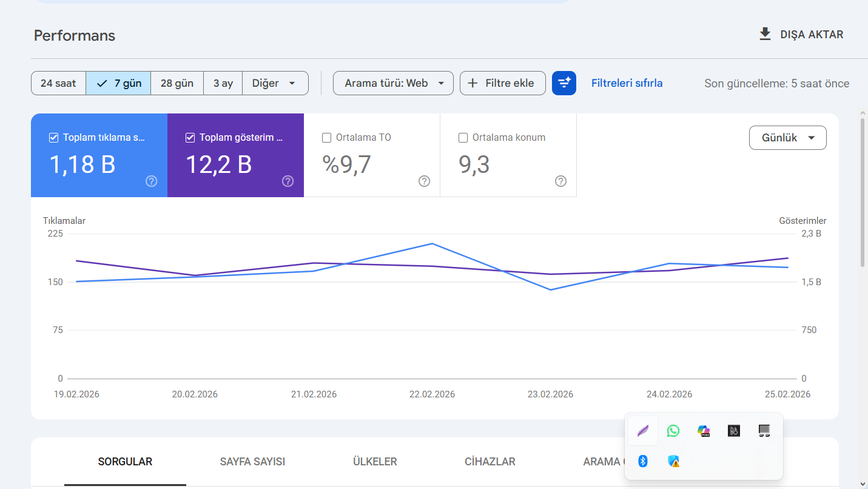Open Microsoft 365 Copilot tray icon

coord(704,431)
